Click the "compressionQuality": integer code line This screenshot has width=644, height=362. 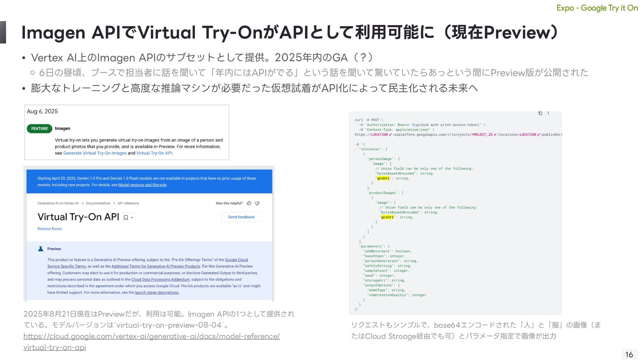[396, 295]
